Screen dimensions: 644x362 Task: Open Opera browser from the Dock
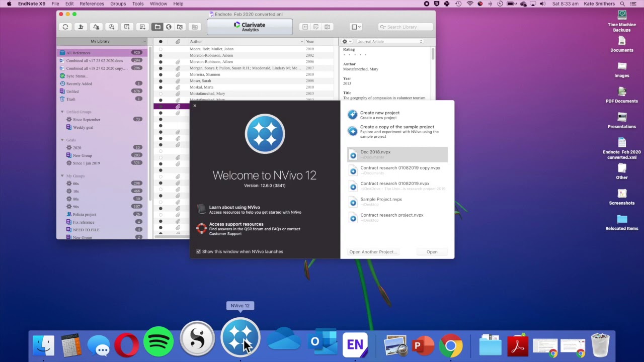click(126, 345)
